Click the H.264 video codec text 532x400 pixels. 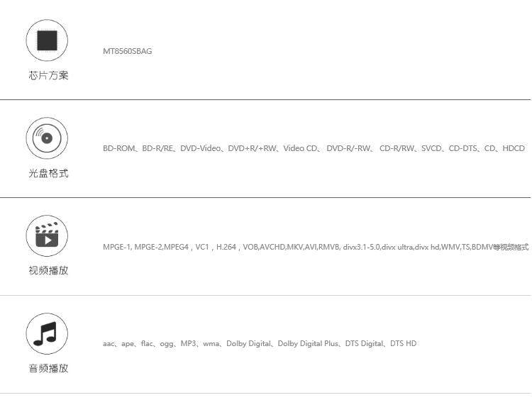[x=226, y=247]
